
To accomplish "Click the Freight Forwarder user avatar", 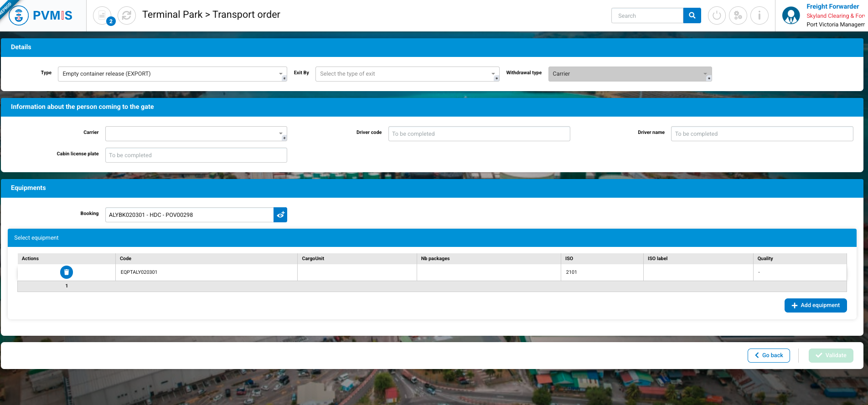I will click(x=791, y=15).
